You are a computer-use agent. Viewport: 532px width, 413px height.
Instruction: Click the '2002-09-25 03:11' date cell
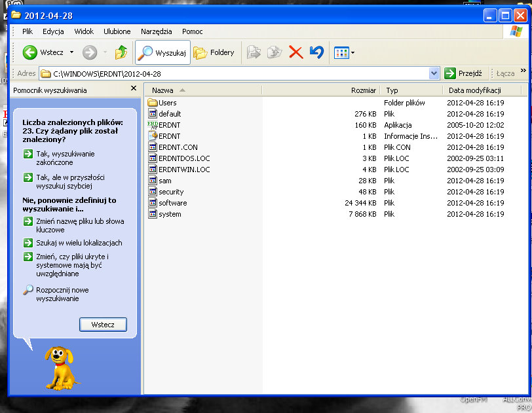476,158
